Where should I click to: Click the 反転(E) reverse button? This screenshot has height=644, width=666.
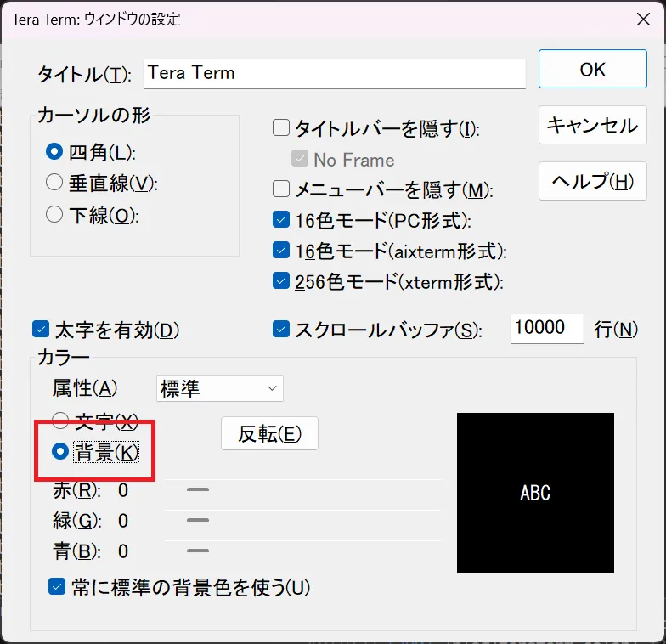pyautogui.click(x=269, y=433)
